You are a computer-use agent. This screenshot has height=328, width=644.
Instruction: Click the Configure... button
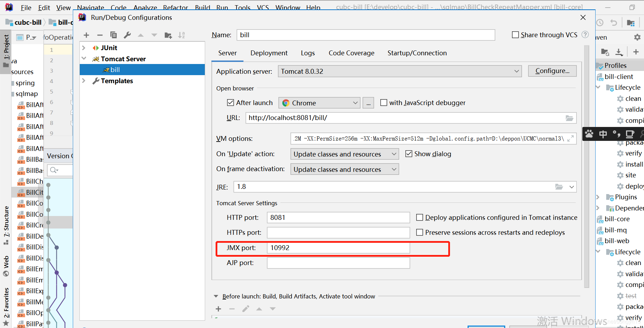(x=552, y=71)
